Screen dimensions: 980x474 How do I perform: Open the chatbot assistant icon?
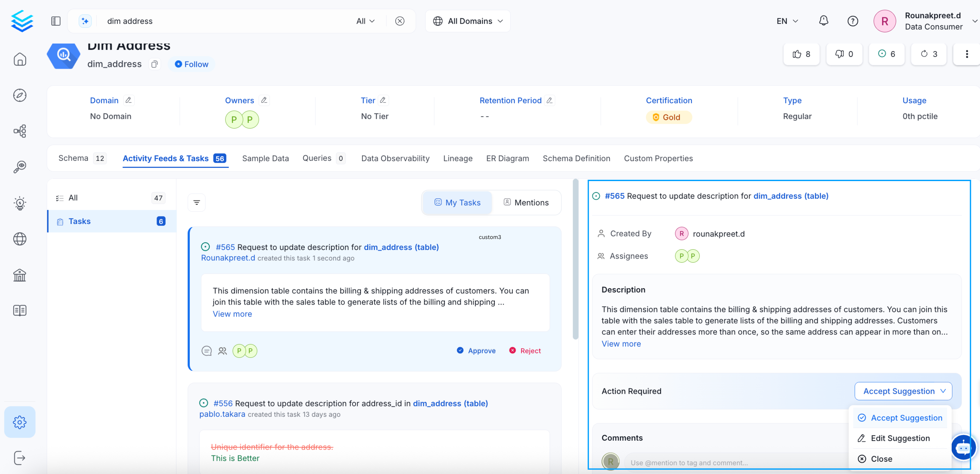[963, 447]
